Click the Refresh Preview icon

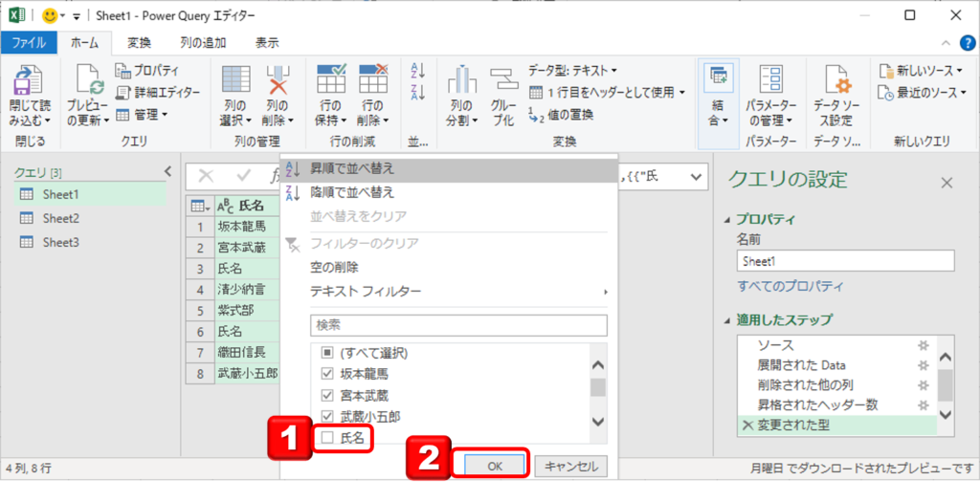coord(91,80)
